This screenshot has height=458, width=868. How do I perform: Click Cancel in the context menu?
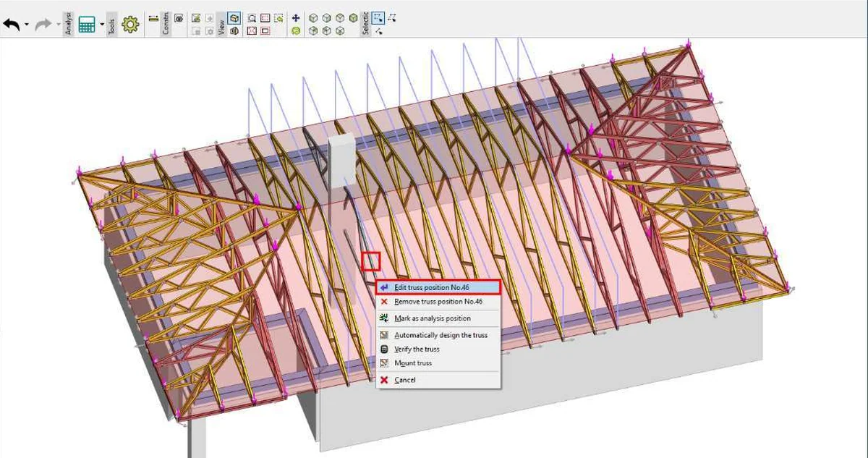pyautogui.click(x=438, y=380)
